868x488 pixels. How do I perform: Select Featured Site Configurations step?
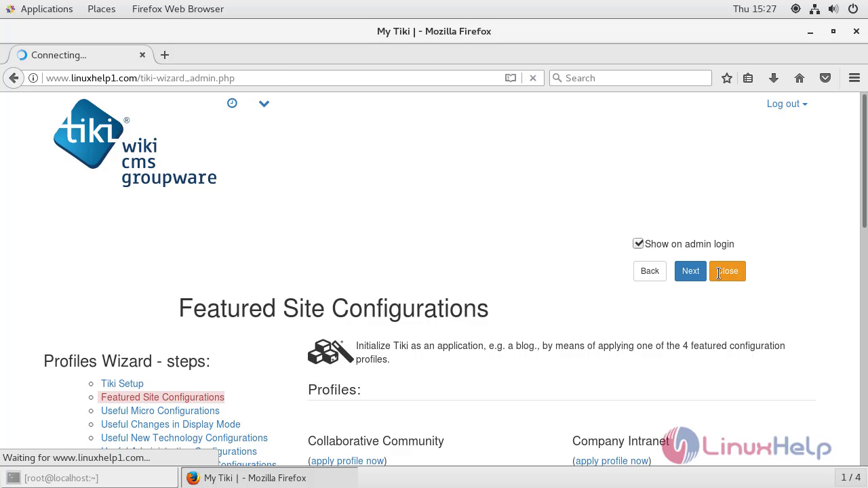pos(162,397)
